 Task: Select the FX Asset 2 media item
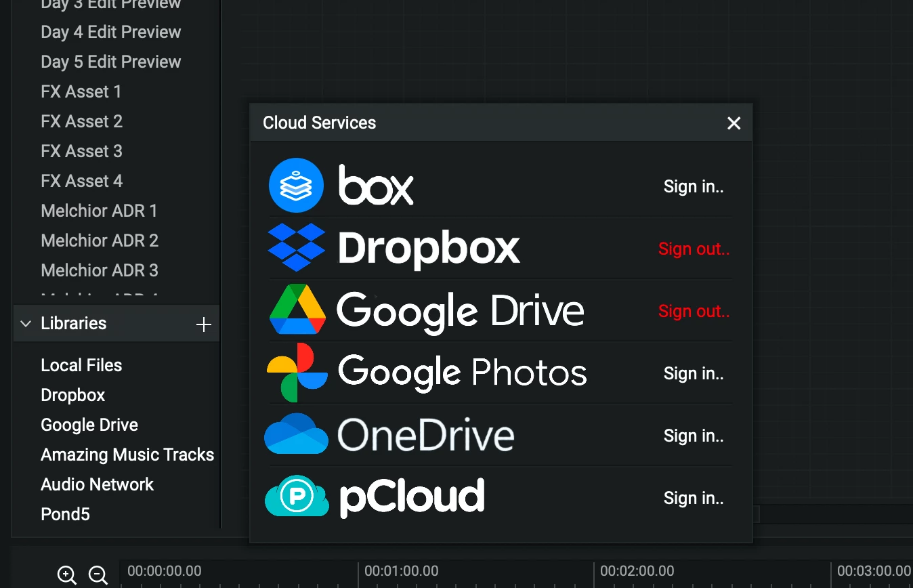(x=81, y=121)
